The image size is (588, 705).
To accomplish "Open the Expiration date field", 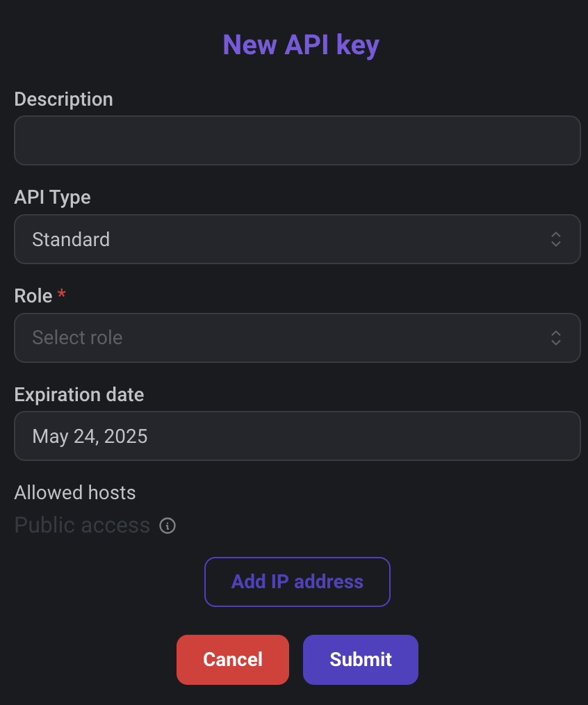I will coord(297,436).
